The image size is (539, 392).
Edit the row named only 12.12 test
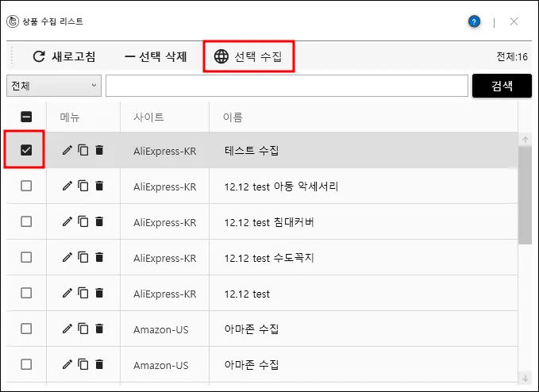[67, 293]
